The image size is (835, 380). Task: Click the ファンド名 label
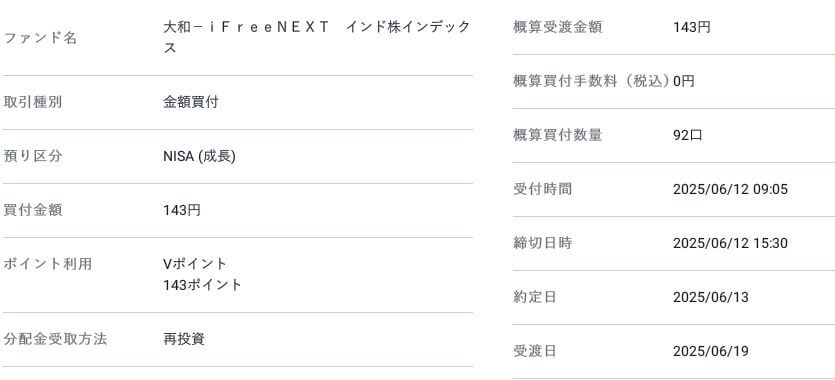tap(40, 38)
